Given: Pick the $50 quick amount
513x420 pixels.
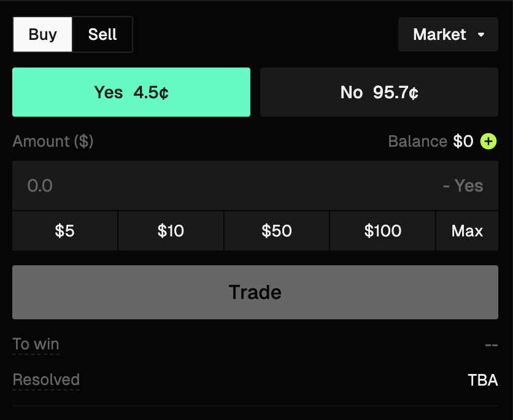Looking at the screenshot, I should pos(277,231).
